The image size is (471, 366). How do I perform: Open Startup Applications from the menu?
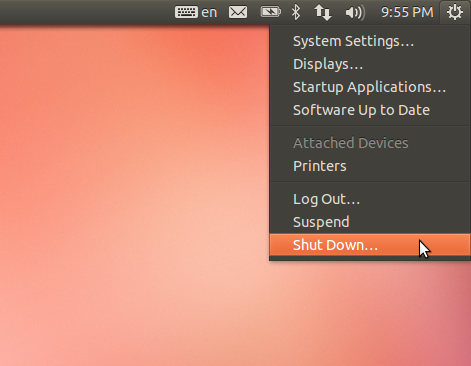tap(370, 87)
